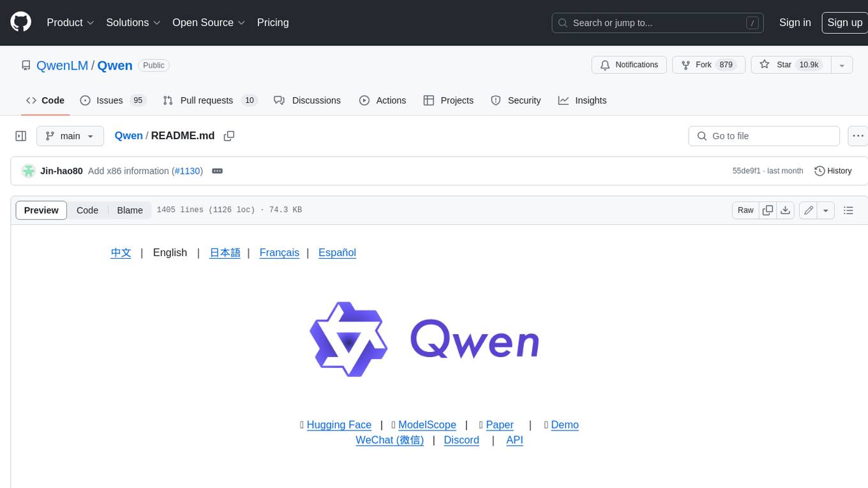Go to the Discussions tab
The width and height of the screenshot is (868, 488).
307,100
